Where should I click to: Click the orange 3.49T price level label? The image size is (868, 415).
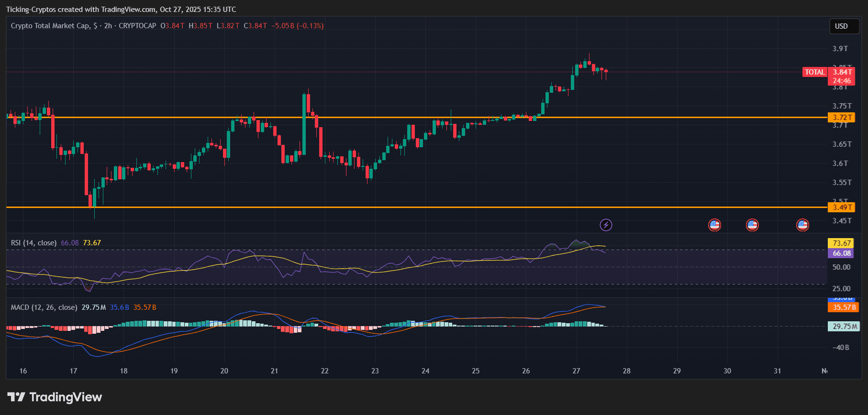(x=841, y=207)
